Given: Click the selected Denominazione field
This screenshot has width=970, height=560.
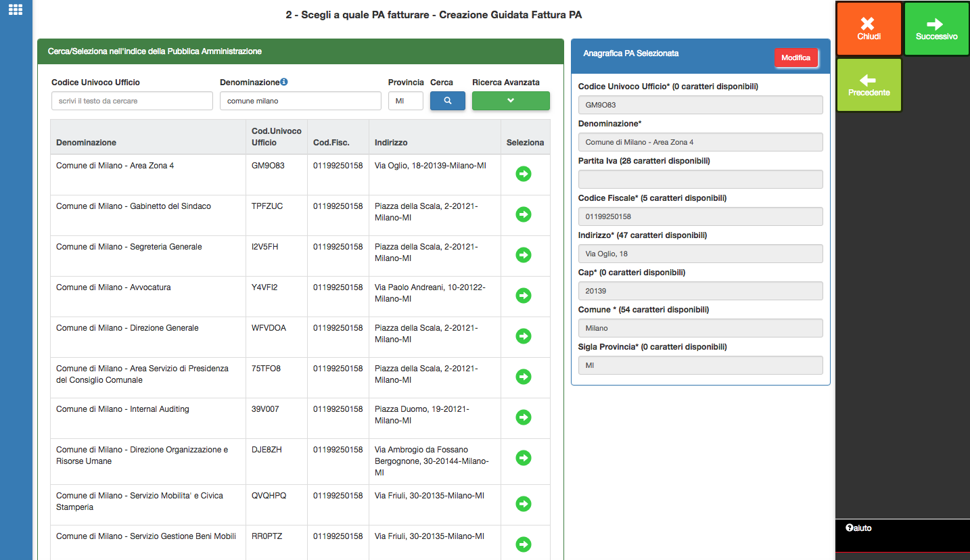Looking at the screenshot, I should point(700,142).
